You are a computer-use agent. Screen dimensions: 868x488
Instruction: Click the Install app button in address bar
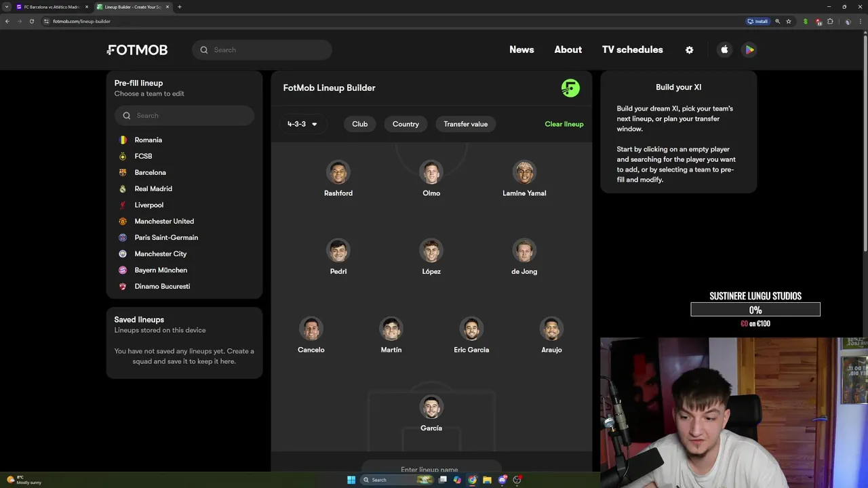coord(757,21)
